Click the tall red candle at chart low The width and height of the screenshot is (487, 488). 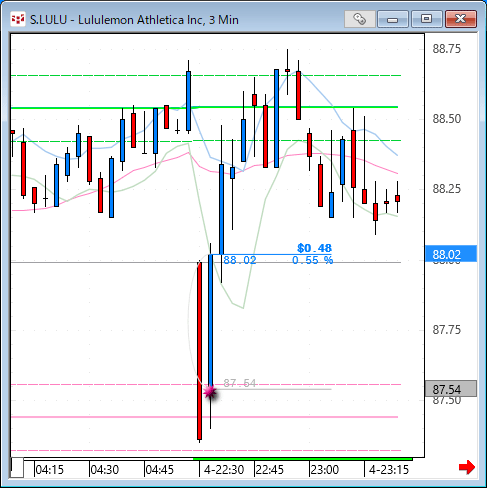[x=199, y=351]
